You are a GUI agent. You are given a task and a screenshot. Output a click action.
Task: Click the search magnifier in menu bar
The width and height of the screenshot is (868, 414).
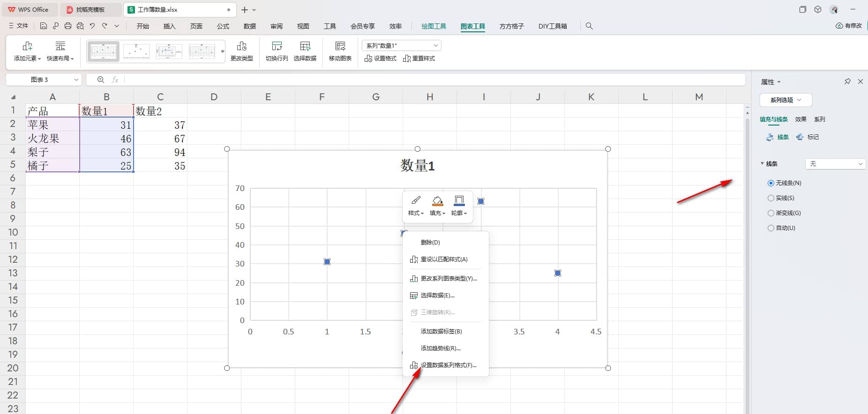pos(589,26)
